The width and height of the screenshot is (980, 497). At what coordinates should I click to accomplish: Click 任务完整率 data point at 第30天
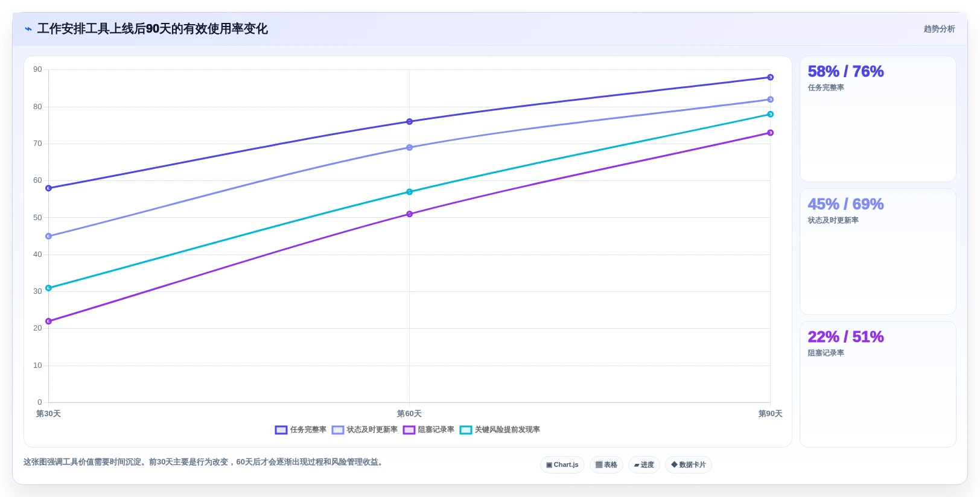click(x=49, y=188)
